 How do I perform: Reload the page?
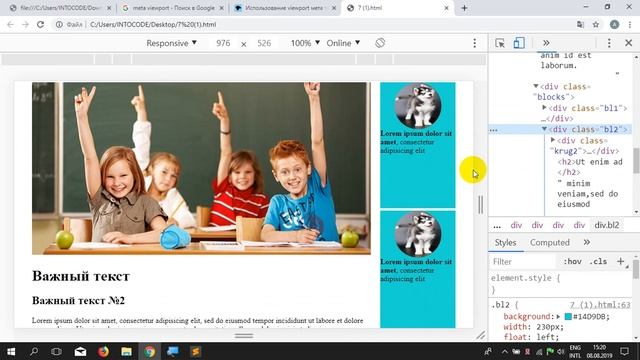[x=40, y=24]
